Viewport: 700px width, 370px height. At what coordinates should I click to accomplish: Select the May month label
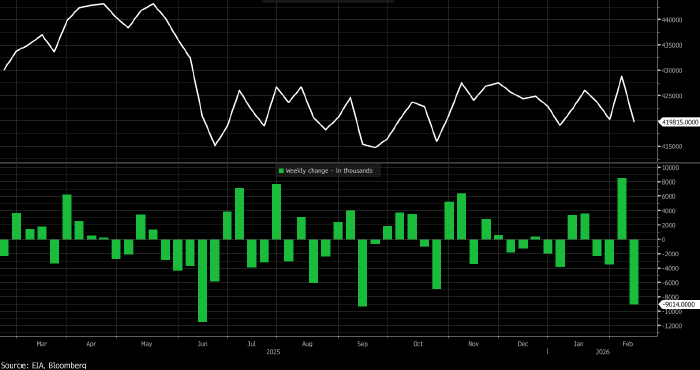(146, 344)
